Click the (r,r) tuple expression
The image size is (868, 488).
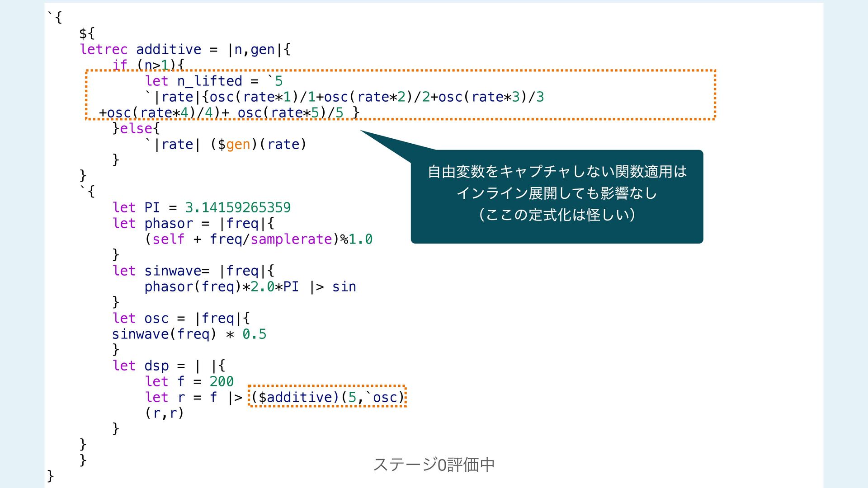(164, 413)
